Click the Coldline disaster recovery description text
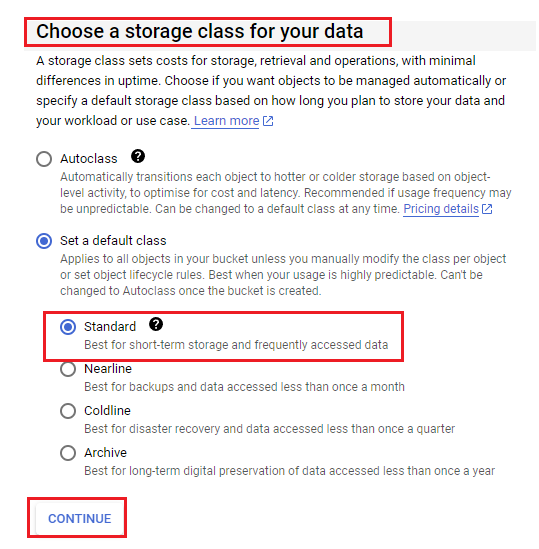This screenshot has width=539, height=549. pos(269,429)
